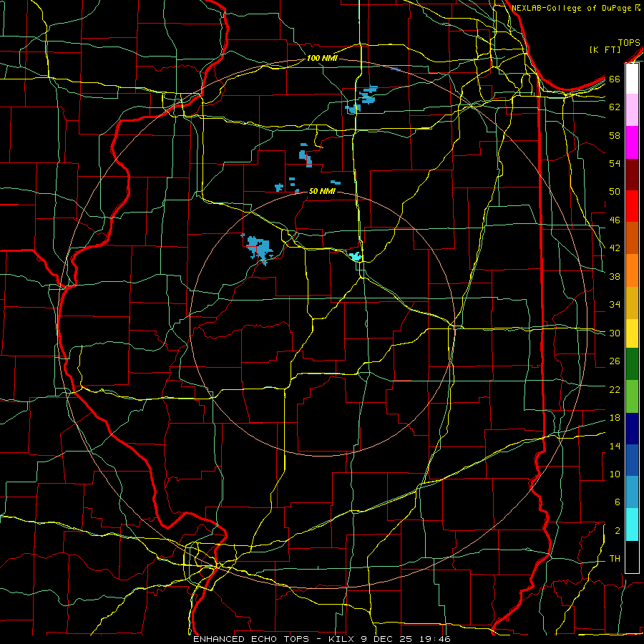
Task: Click the magenta 58 kft swatch
Action: point(632,142)
